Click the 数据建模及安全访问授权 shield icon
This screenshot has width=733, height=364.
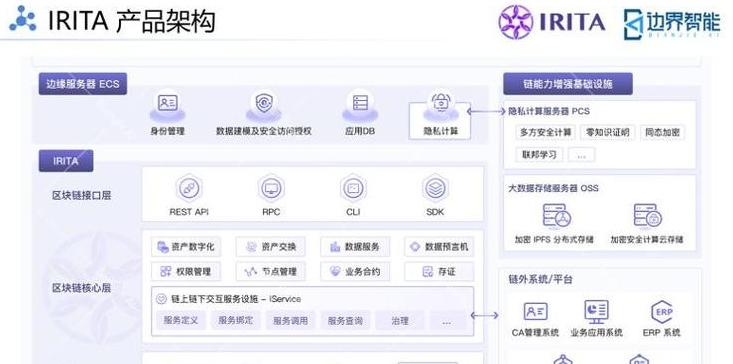pos(264,102)
